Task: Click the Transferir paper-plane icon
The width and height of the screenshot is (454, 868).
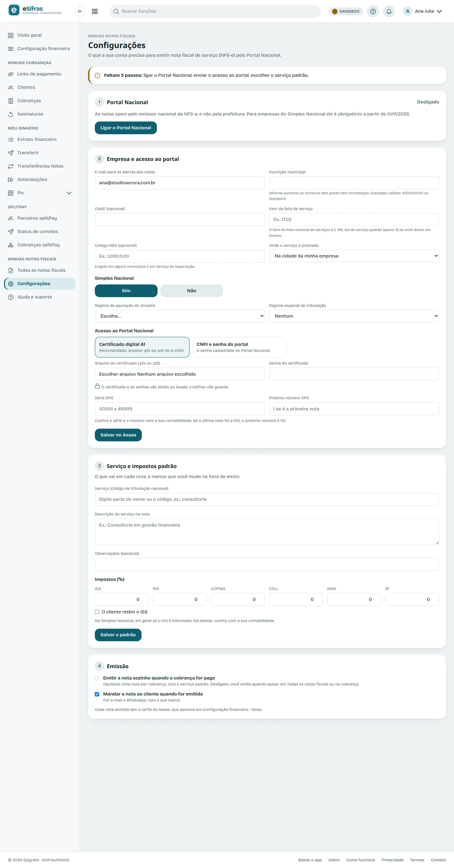Action: (11, 153)
